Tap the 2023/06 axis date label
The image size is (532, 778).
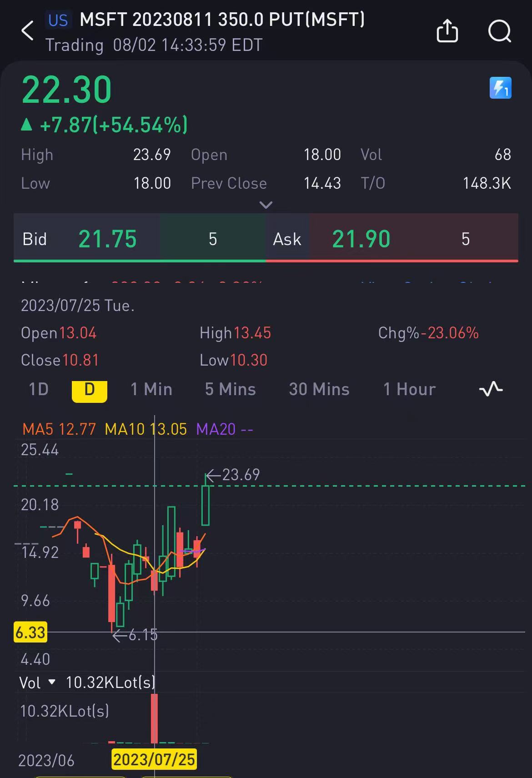click(46, 760)
